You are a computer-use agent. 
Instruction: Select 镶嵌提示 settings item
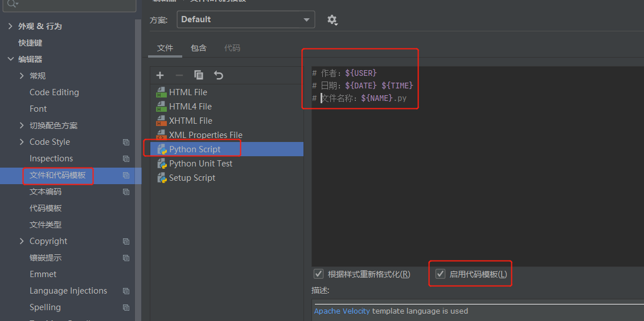[46, 258]
